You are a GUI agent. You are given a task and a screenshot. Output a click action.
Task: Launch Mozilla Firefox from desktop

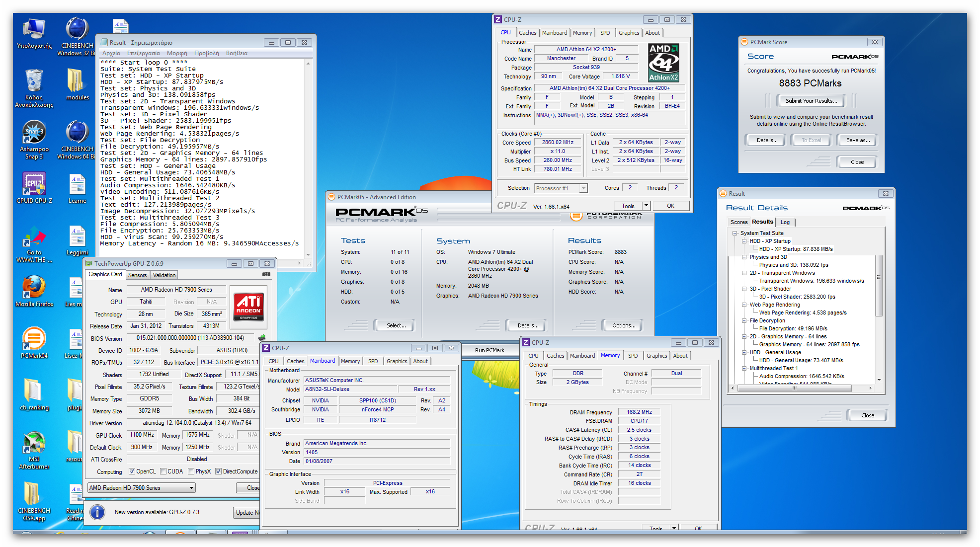tap(34, 291)
